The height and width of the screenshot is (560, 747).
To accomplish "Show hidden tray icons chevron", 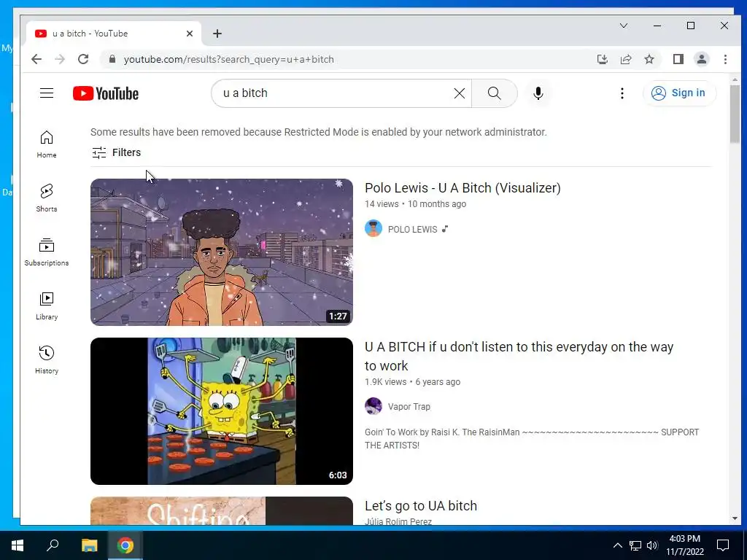I will click(x=617, y=545).
